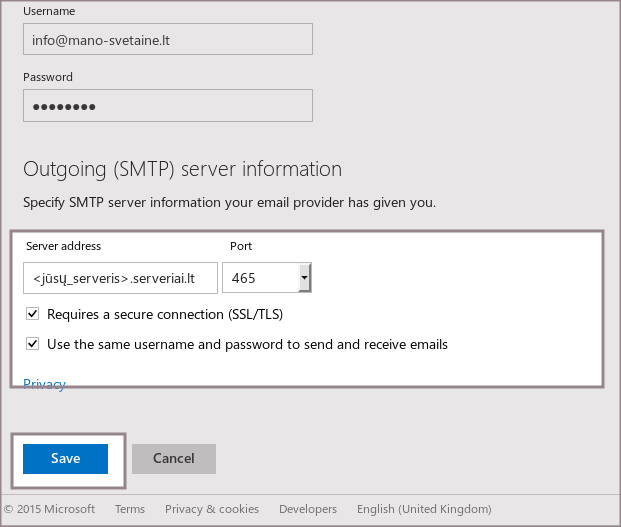
Task: Click the Password label text
Action: click(48, 77)
